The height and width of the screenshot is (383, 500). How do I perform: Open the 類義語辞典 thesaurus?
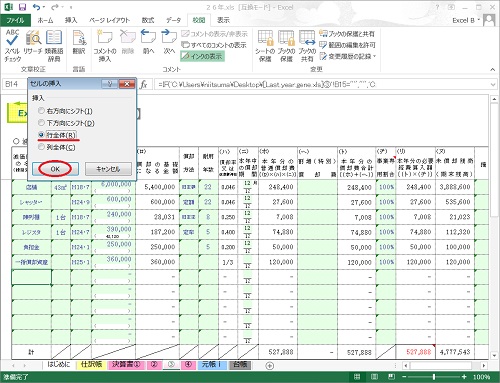[54, 46]
